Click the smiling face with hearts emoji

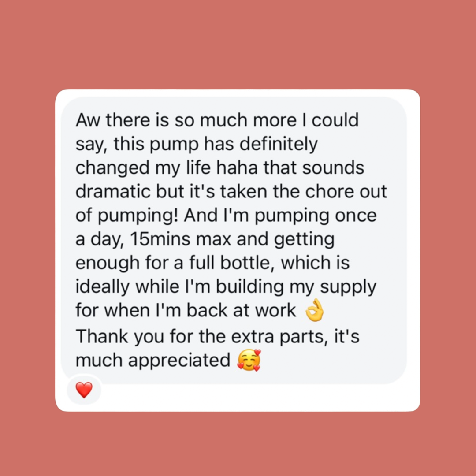coord(249,360)
